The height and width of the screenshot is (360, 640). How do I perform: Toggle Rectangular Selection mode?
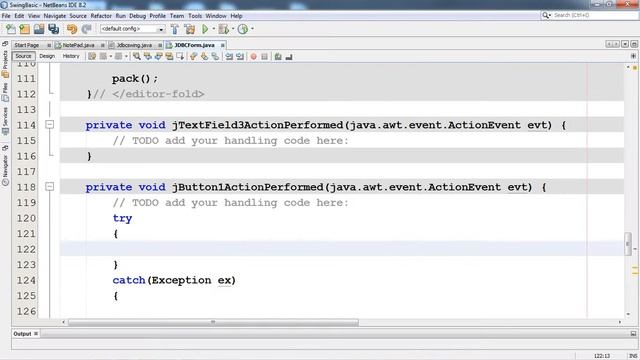click(x=180, y=56)
